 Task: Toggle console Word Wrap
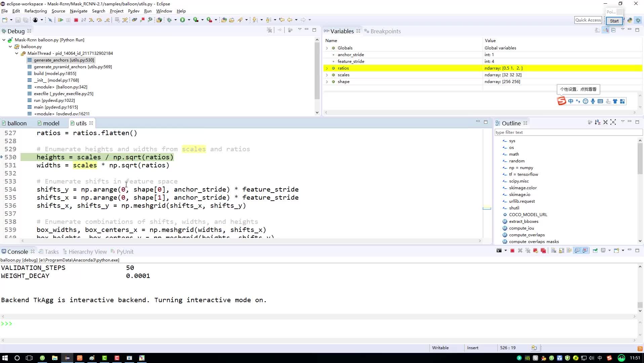pyautogui.click(x=569, y=250)
